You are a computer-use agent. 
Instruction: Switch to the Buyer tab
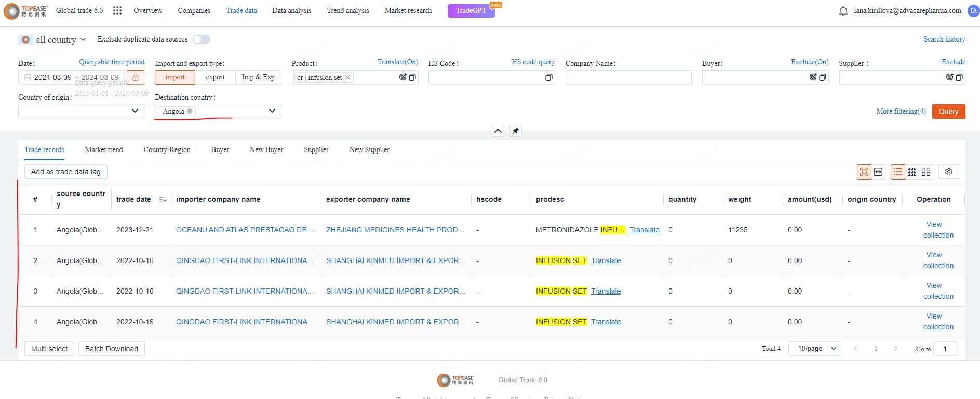click(220, 149)
